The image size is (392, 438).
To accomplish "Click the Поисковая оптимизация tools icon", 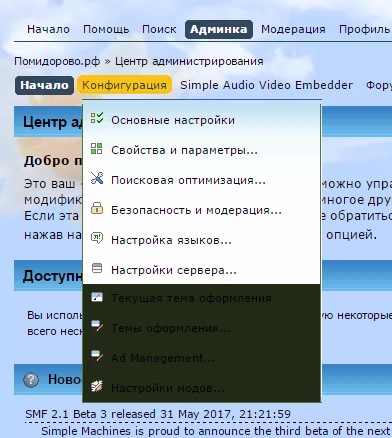I will [97, 178].
